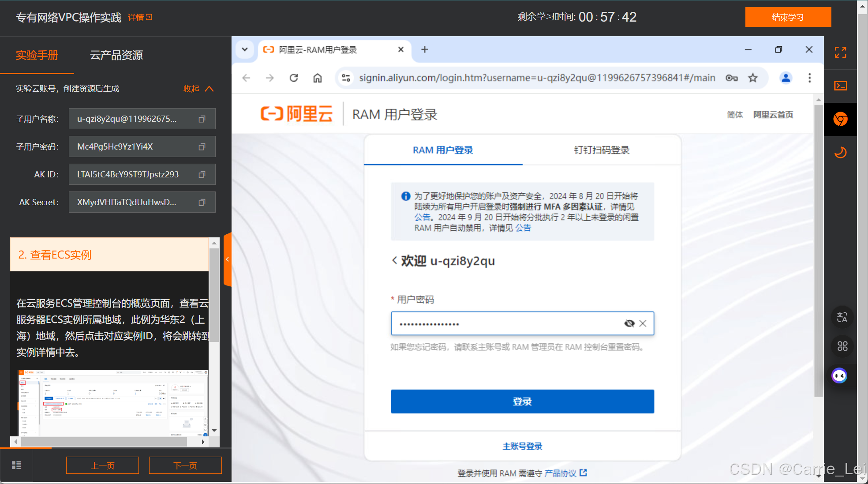This screenshot has width=868, height=484.
Task: Collapse the account info with 收起
Action: click(x=198, y=89)
